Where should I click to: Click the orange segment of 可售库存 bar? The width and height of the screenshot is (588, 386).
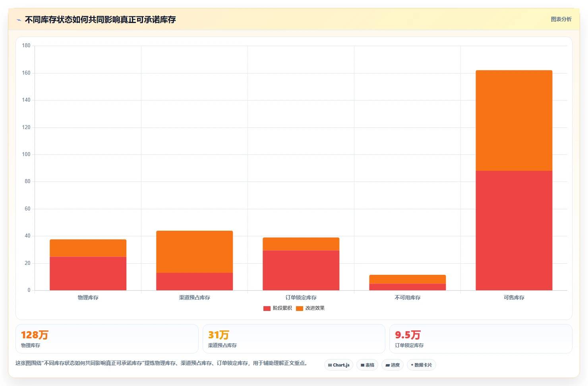(x=514, y=120)
